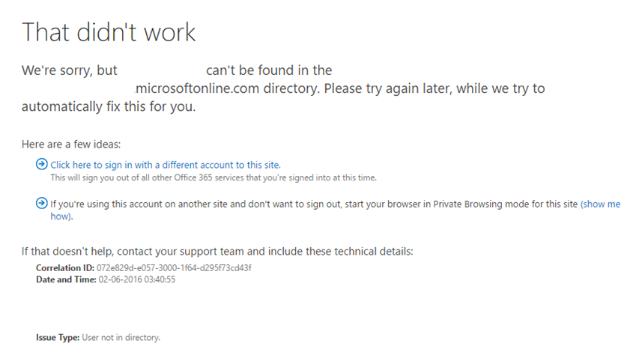Click the "automatically fix this for you" line

pos(109,106)
